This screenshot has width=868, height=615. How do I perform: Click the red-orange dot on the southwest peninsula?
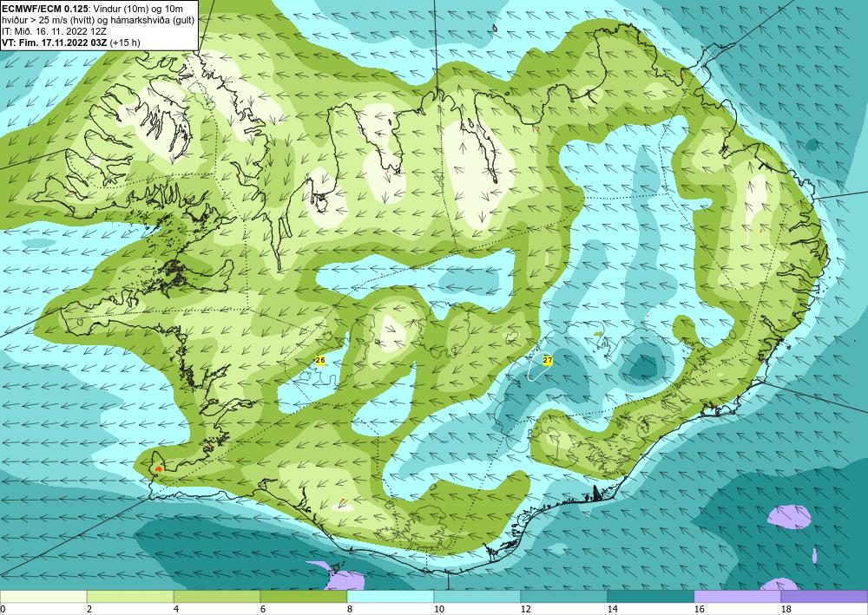coord(158,469)
